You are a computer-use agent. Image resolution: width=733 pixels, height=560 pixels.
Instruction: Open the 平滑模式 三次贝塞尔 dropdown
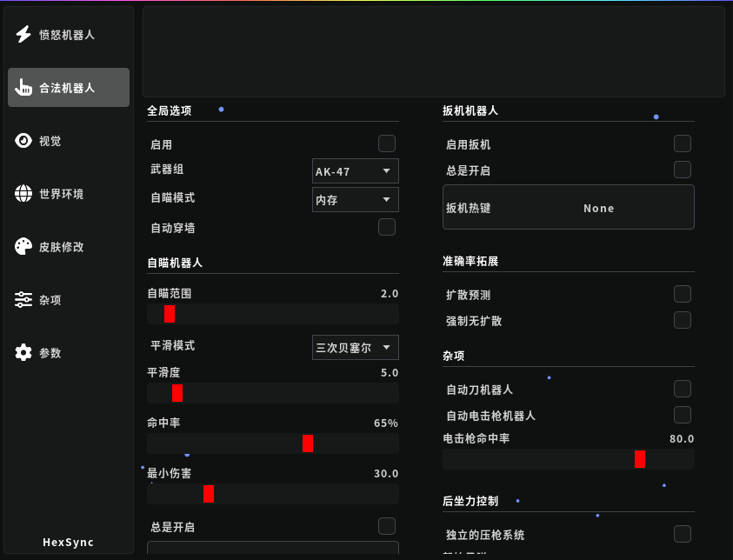pyautogui.click(x=355, y=348)
